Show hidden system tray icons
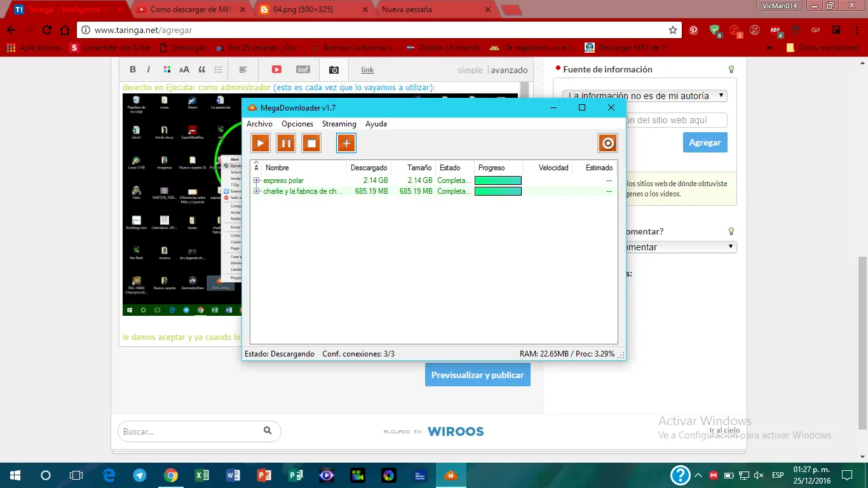The height and width of the screenshot is (488, 868). coord(698,475)
